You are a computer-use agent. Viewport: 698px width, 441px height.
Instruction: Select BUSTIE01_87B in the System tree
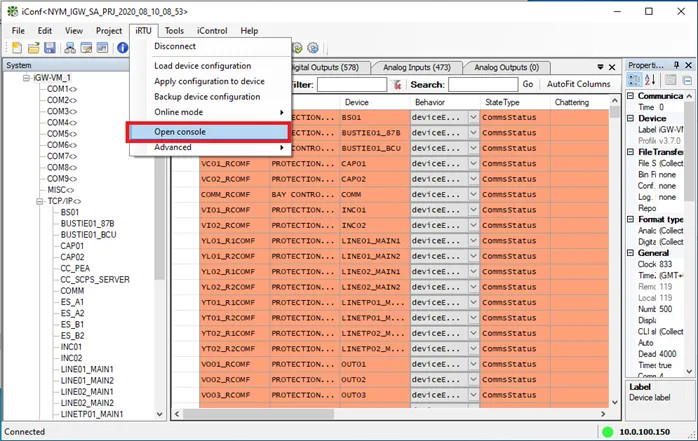click(x=87, y=223)
